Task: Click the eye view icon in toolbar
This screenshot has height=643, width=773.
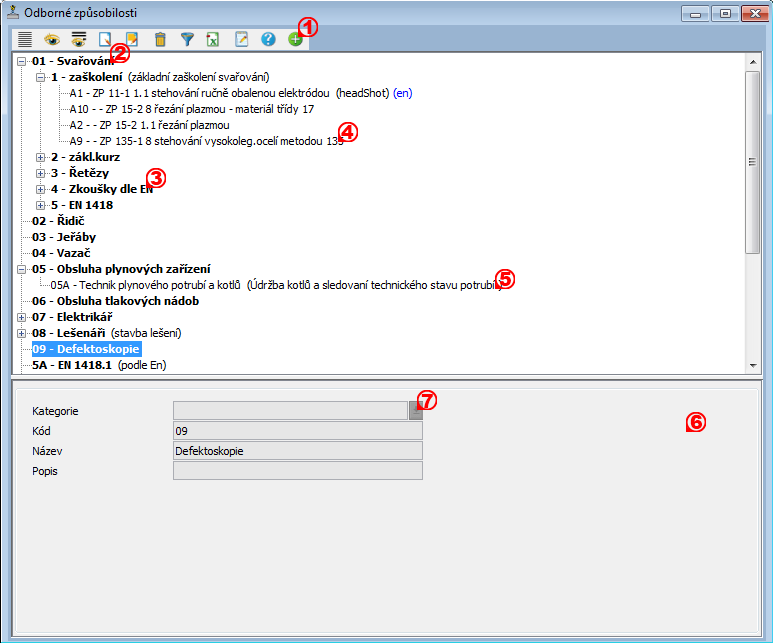Action: 51,39
